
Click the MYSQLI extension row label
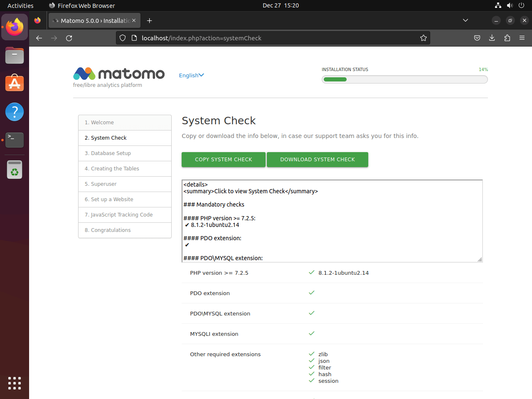214,334
